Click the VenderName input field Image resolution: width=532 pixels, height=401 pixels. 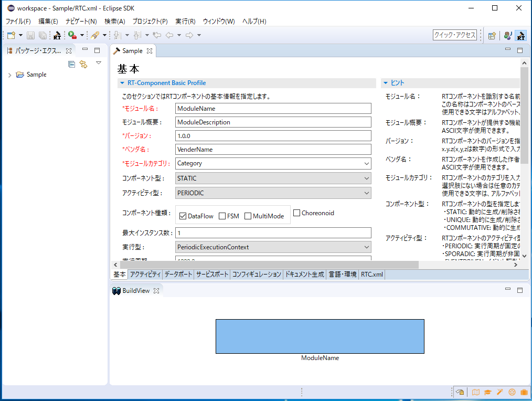coord(273,150)
